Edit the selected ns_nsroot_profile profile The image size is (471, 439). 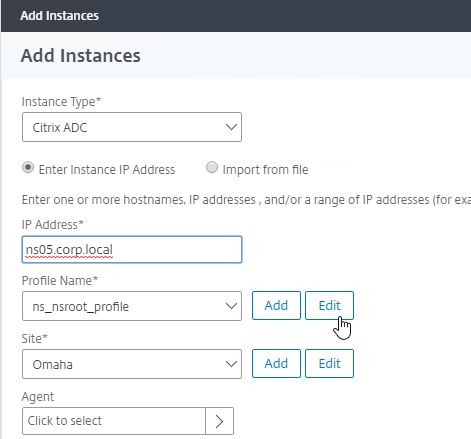point(329,305)
